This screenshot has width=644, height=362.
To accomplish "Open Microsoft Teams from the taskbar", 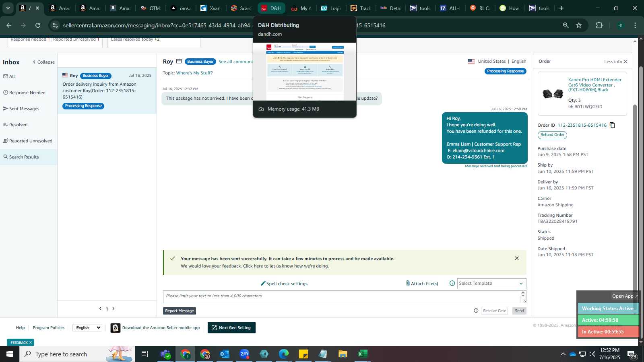I will pyautogui.click(x=165, y=354).
